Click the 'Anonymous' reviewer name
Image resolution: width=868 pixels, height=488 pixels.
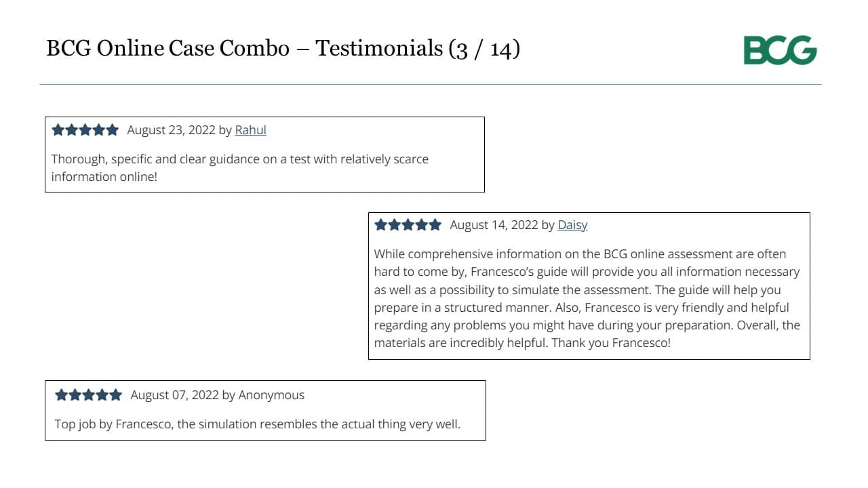(271, 395)
